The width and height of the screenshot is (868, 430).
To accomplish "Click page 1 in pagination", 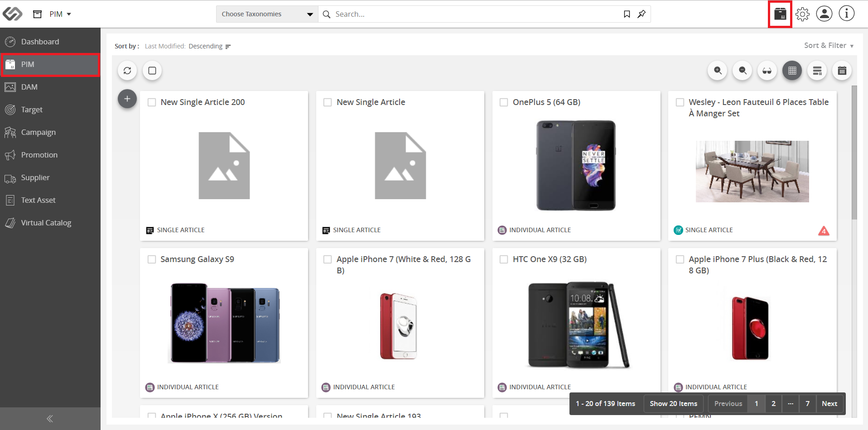I will (x=756, y=404).
